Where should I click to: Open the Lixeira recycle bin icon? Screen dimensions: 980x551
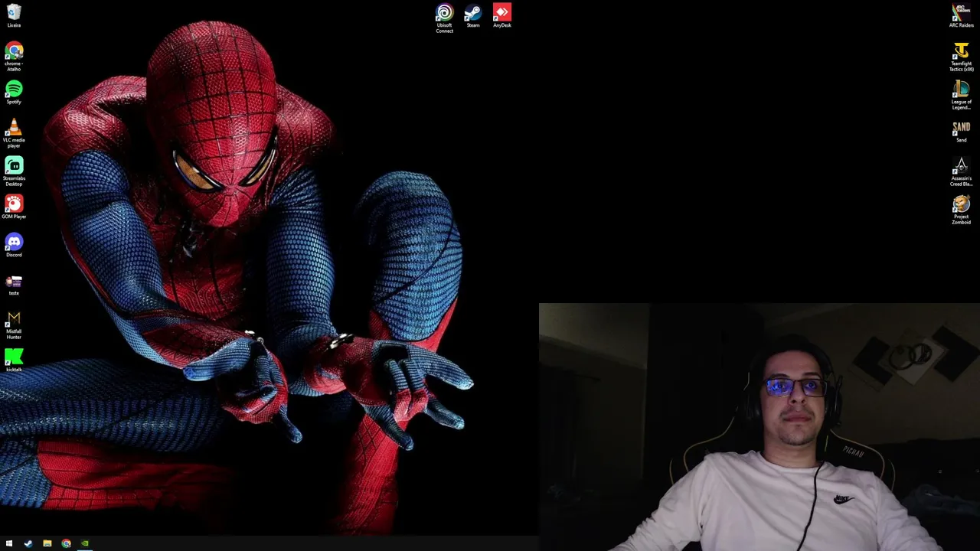pyautogui.click(x=14, y=15)
